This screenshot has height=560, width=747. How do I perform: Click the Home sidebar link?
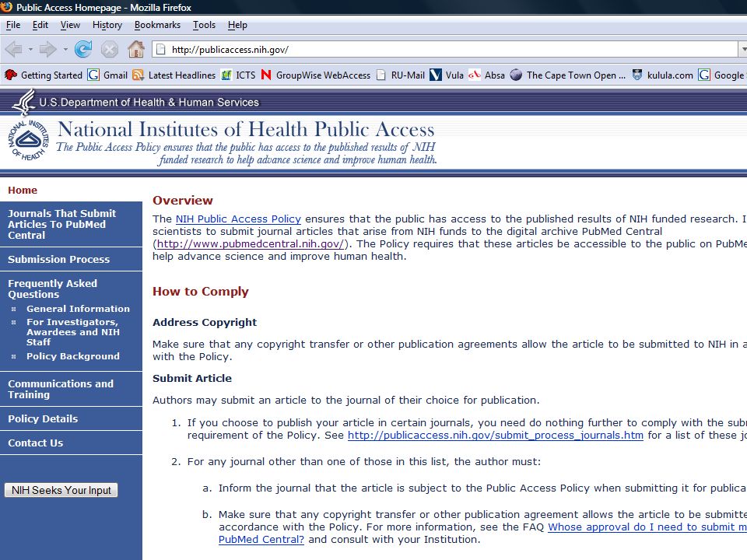pos(23,190)
